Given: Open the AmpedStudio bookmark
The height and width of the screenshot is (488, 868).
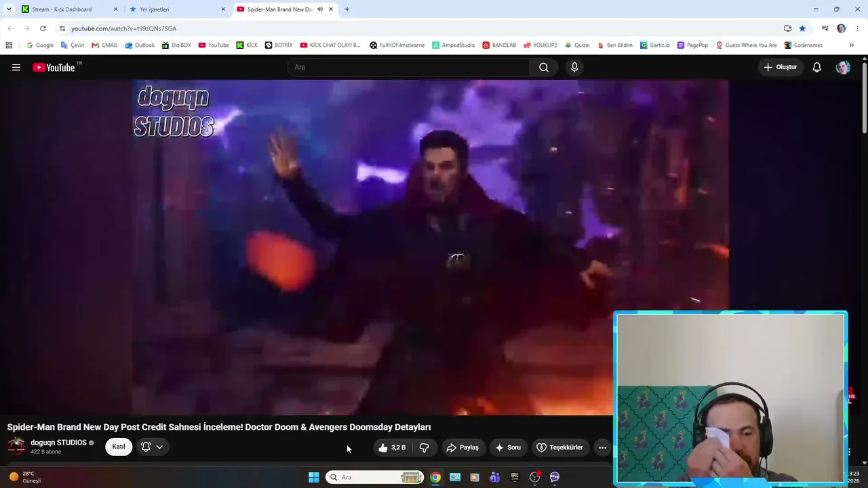Looking at the screenshot, I should coord(454,45).
